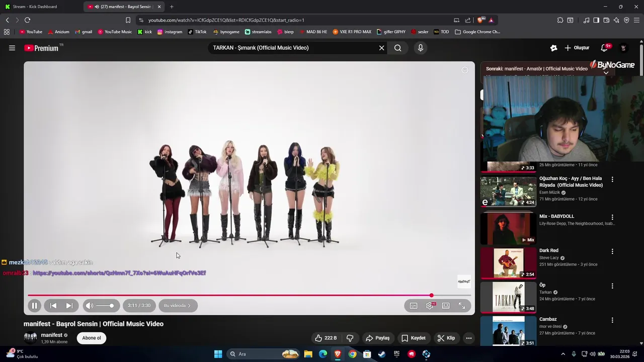Adjust the video volume slider

click(106, 306)
